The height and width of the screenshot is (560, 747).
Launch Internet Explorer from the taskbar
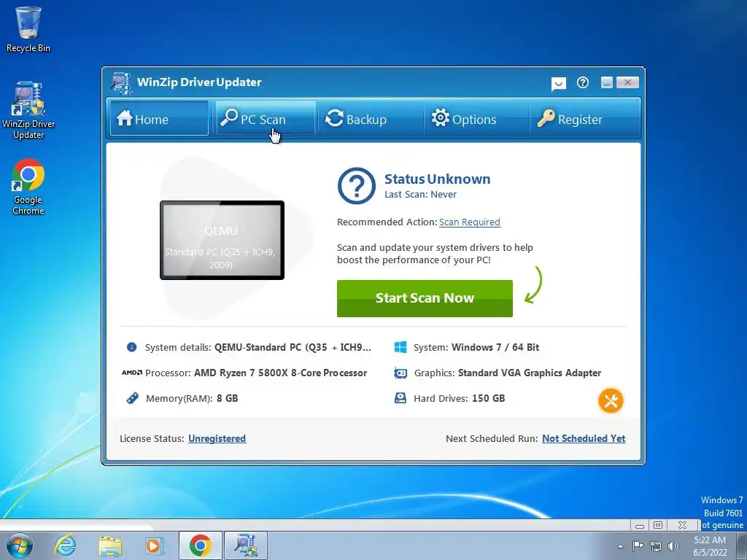[65, 545]
